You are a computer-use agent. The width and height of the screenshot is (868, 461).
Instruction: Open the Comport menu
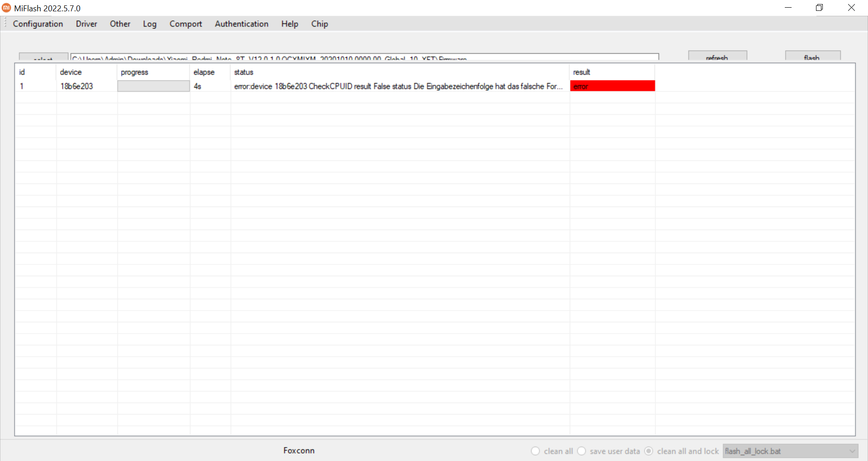pyautogui.click(x=186, y=24)
